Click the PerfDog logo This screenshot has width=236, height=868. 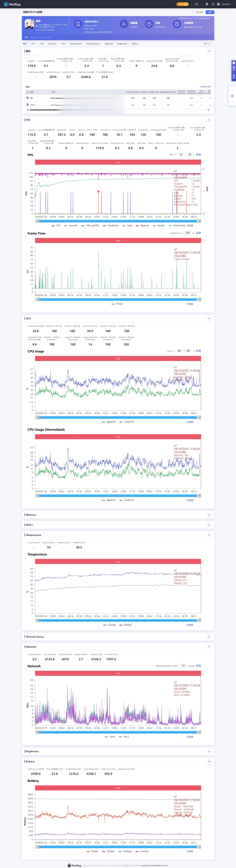click(13, 4)
